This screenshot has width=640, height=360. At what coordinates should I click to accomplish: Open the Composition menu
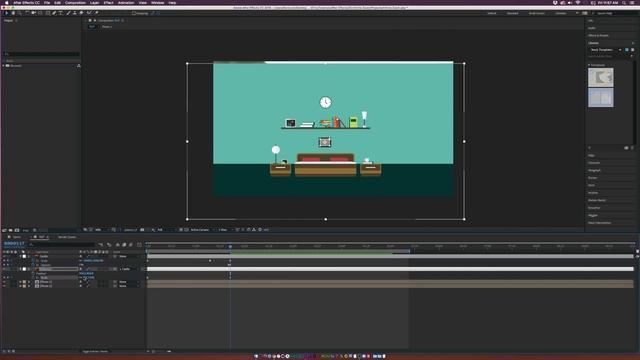click(x=75, y=2)
